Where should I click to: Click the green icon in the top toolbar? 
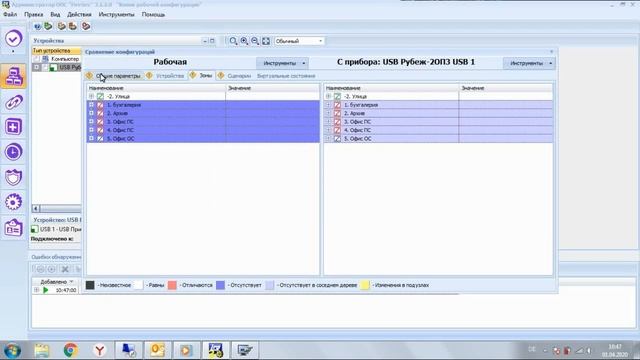click(x=49, y=27)
